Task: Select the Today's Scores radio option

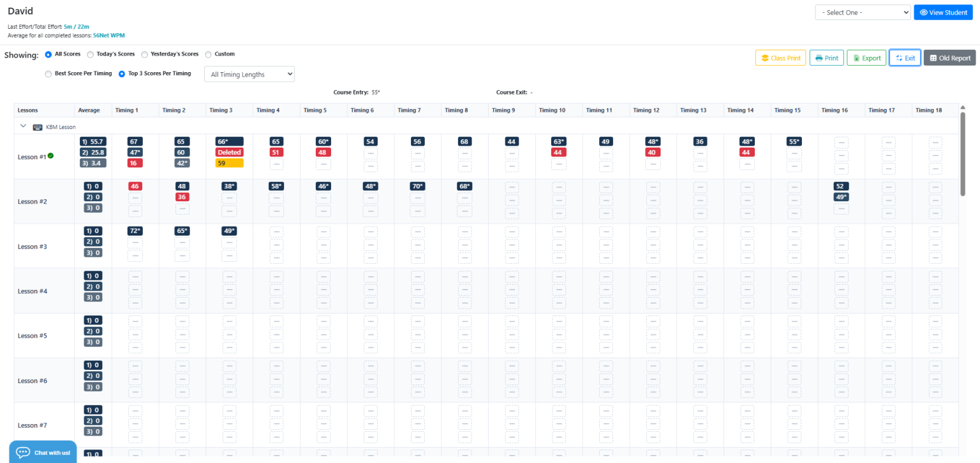Action: pyautogui.click(x=90, y=55)
